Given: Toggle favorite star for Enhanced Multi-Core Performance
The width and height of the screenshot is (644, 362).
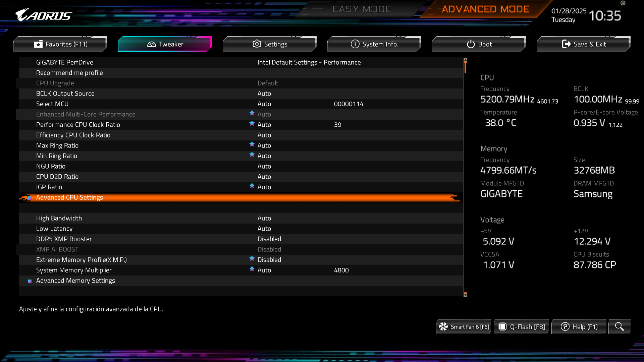Looking at the screenshot, I should tap(252, 113).
